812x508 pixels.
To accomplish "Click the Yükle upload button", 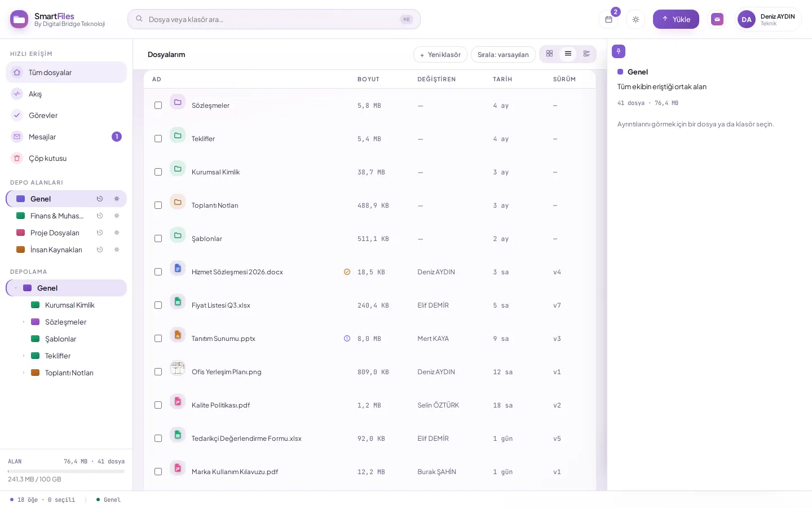I will (676, 19).
